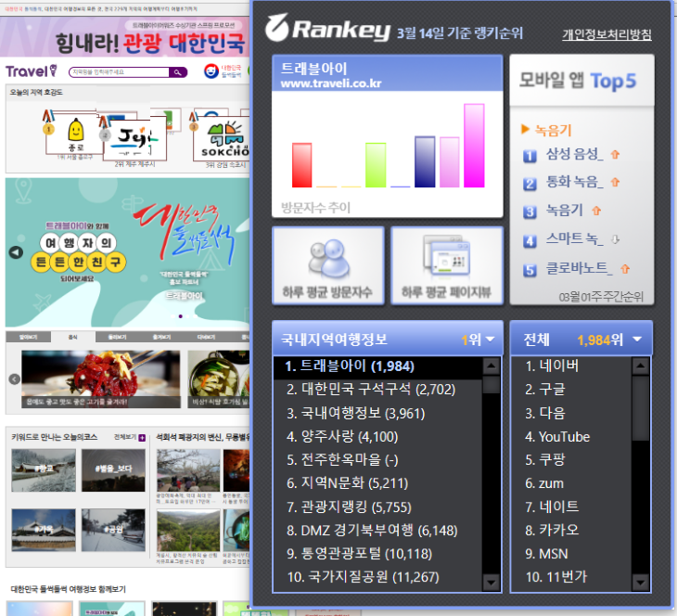Expand the 국내지역여행정보 1위 dropdown
The width and height of the screenshot is (677, 616).
click(490, 340)
